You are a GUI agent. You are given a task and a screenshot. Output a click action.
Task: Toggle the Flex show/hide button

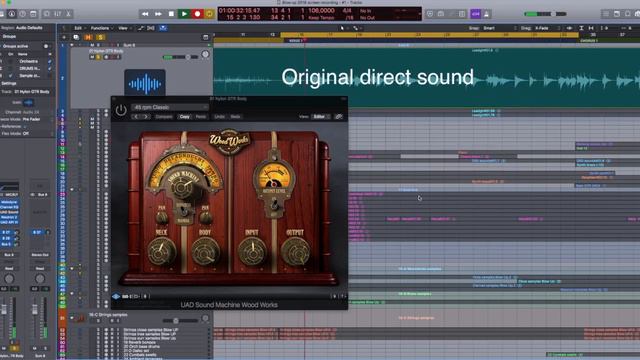click(x=151, y=28)
